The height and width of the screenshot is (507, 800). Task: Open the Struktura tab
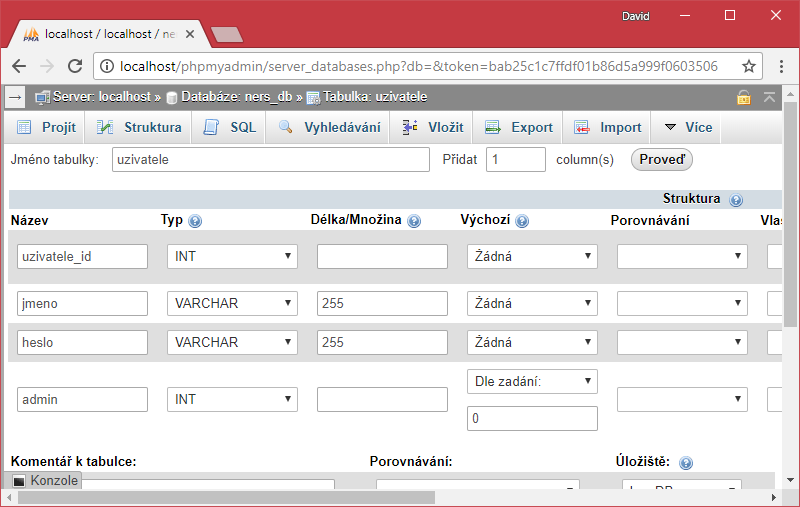(139, 128)
